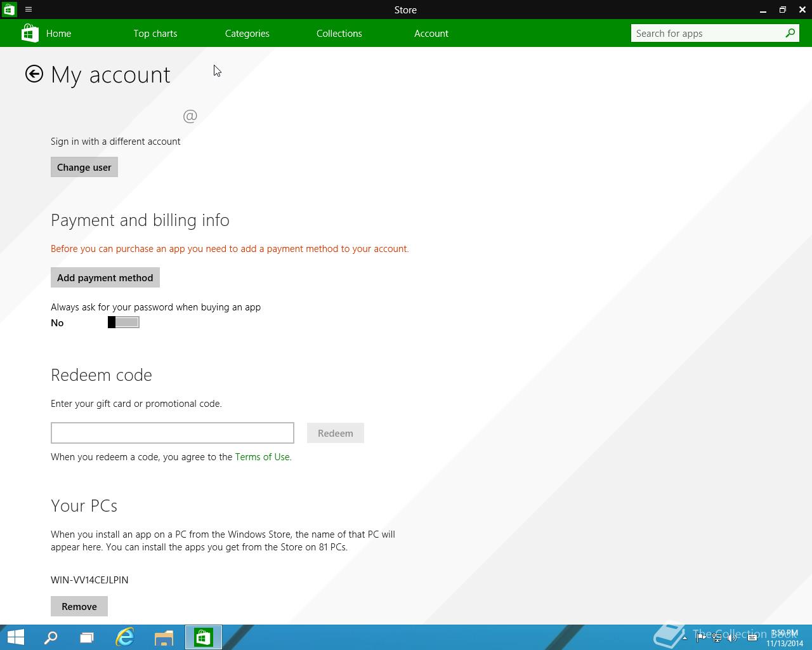Restore down the Store window
812x650 pixels.
coord(783,10)
